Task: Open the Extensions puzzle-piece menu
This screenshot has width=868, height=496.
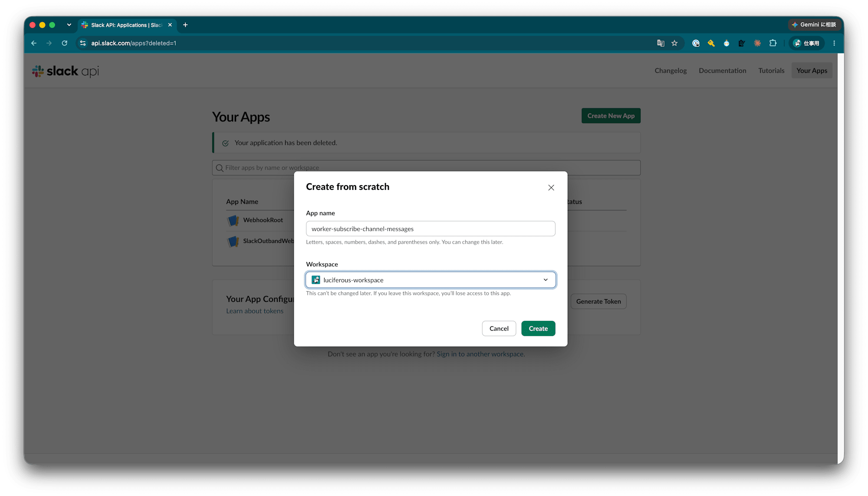Action: point(773,43)
